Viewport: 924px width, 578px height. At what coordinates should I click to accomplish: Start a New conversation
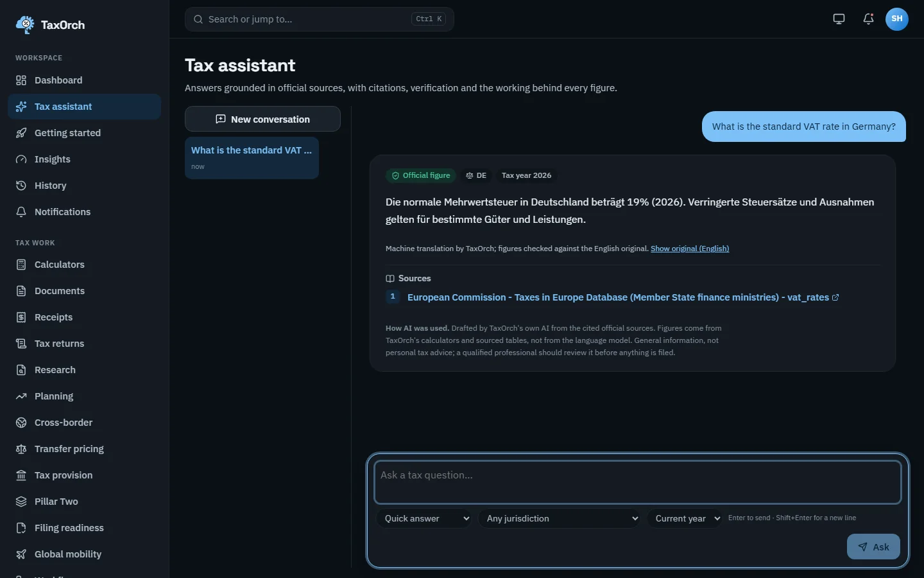coord(262,119)
